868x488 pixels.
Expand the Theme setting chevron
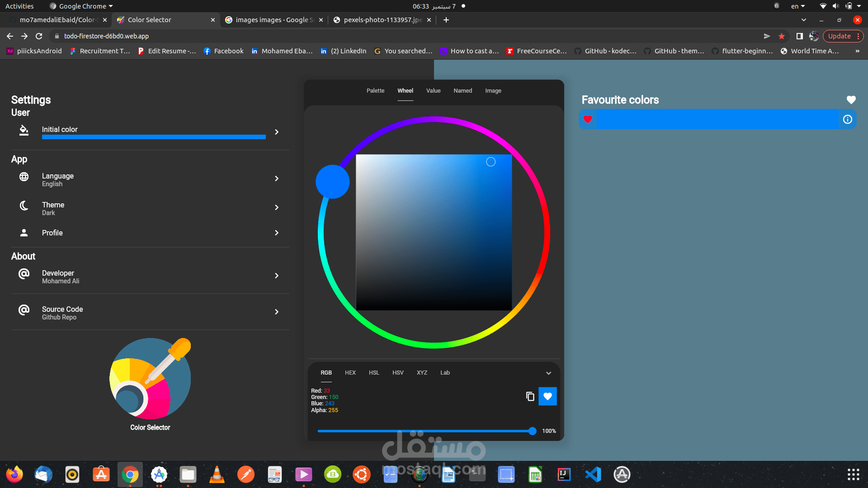click(x=277, y=207)
